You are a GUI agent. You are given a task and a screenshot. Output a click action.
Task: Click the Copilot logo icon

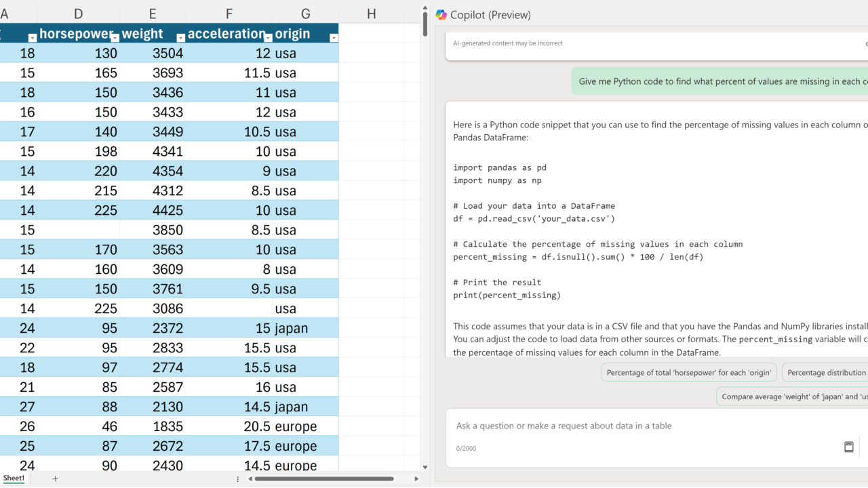(x=441, y=15)
